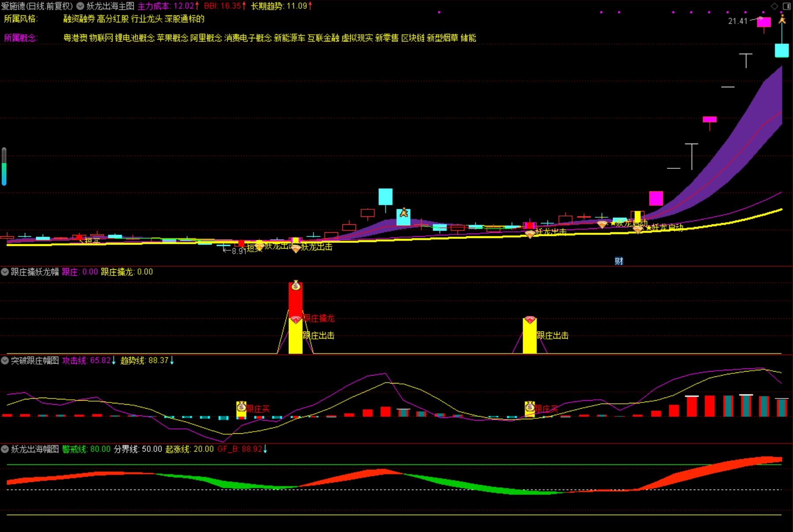Click the GF_B: 88.92 readout
Viewport: 793px width, 532px height.
[242, 449]
